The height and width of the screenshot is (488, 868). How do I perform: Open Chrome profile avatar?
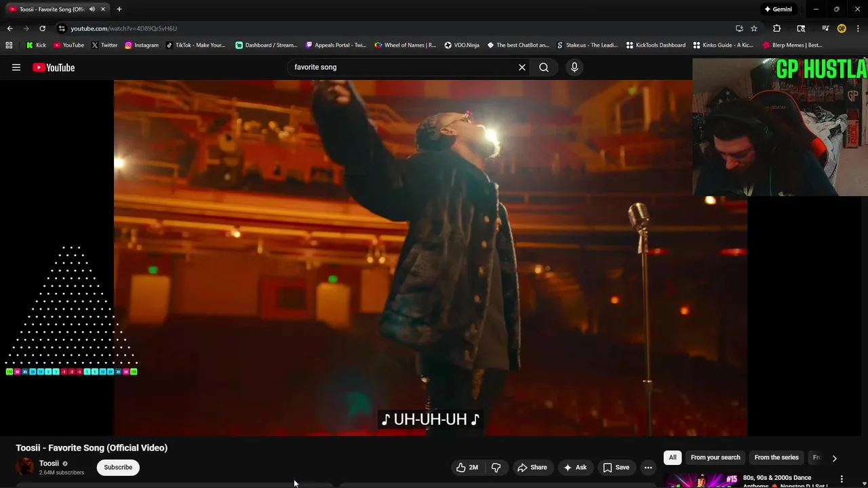[842, 28]
